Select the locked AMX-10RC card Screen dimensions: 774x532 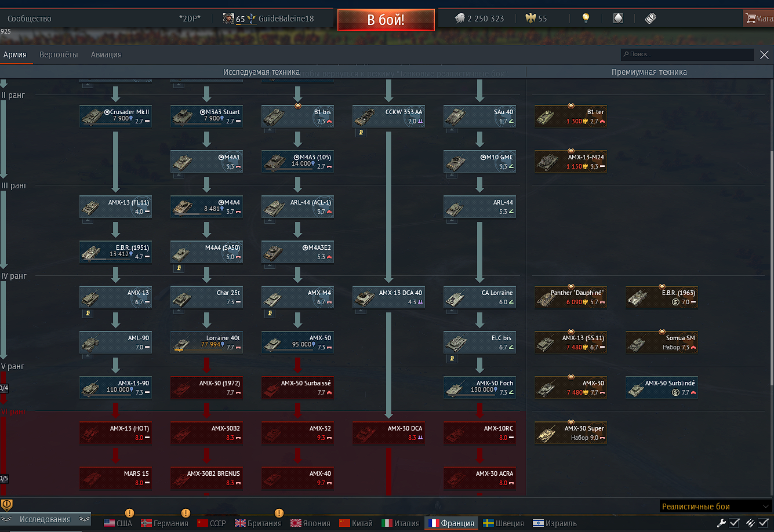click(479, 433)
